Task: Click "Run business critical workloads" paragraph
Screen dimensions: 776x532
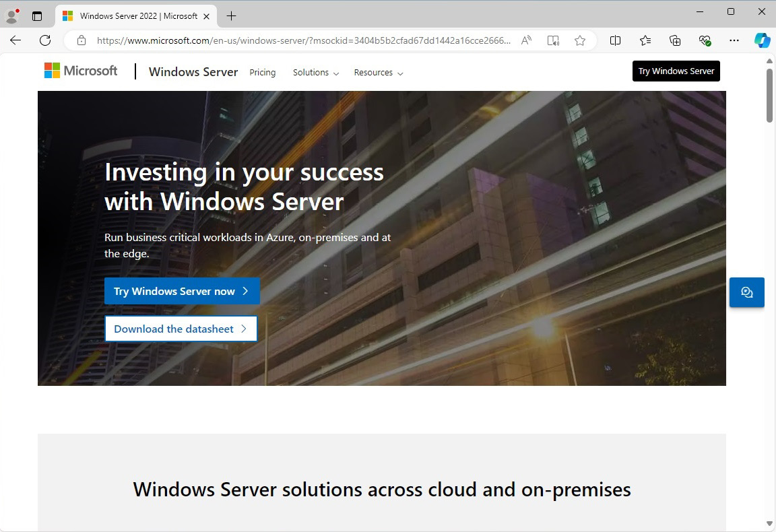Action: [x=247, y=246]
